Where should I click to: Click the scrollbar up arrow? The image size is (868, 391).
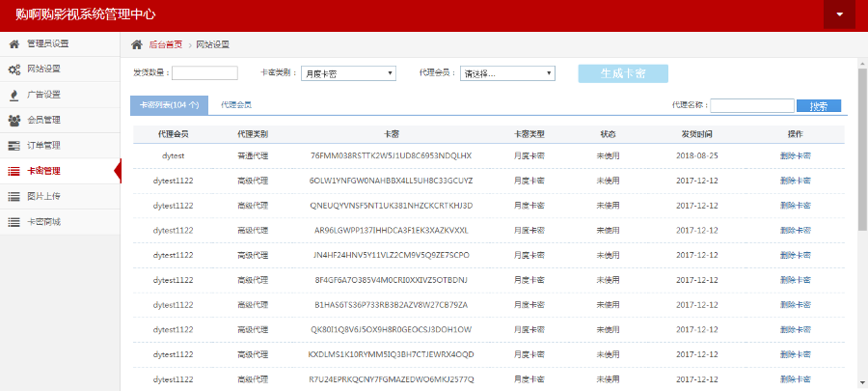point(862,62)
